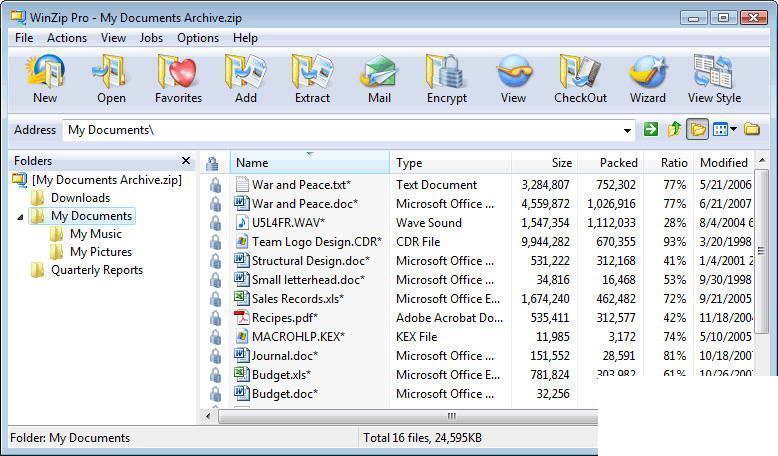Sort by the Ratio column header
Screen dimensions: 778x456
(669, 163)
